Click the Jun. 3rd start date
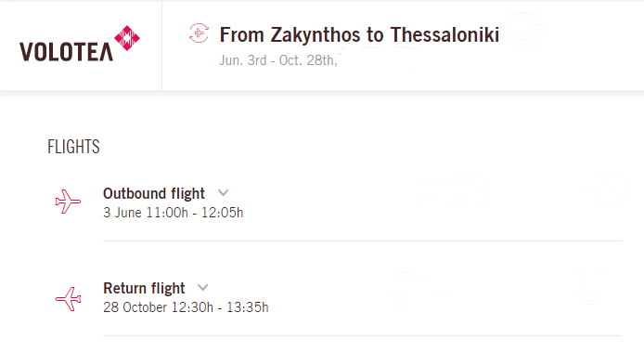Viewport: 644px width, 352px height. coord(243,60)
